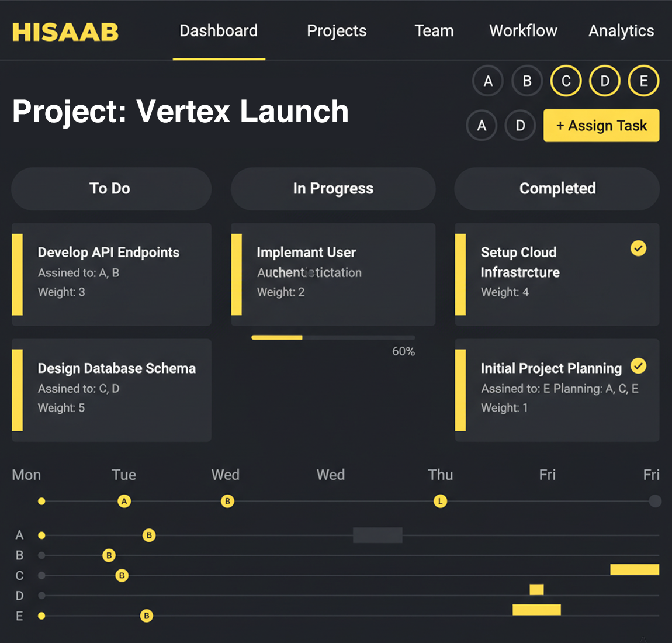Click the 60% progress bar under Implement User

click(x=332, y=337)
